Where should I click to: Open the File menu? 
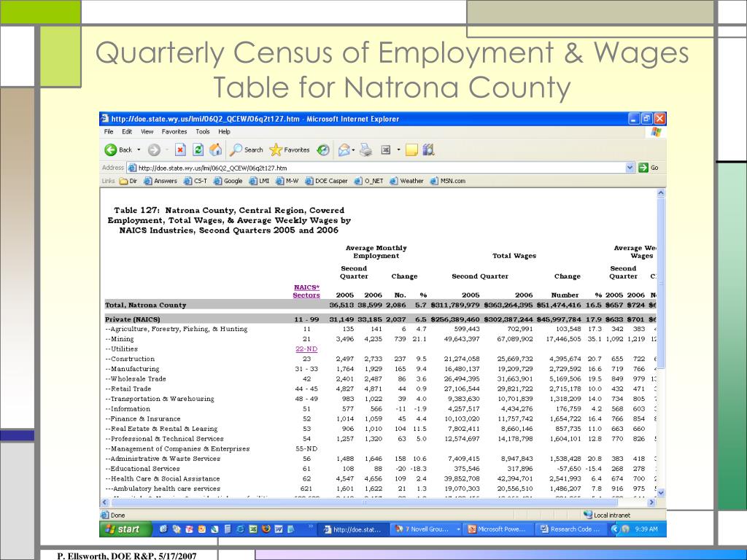click(x=109, y=132)
